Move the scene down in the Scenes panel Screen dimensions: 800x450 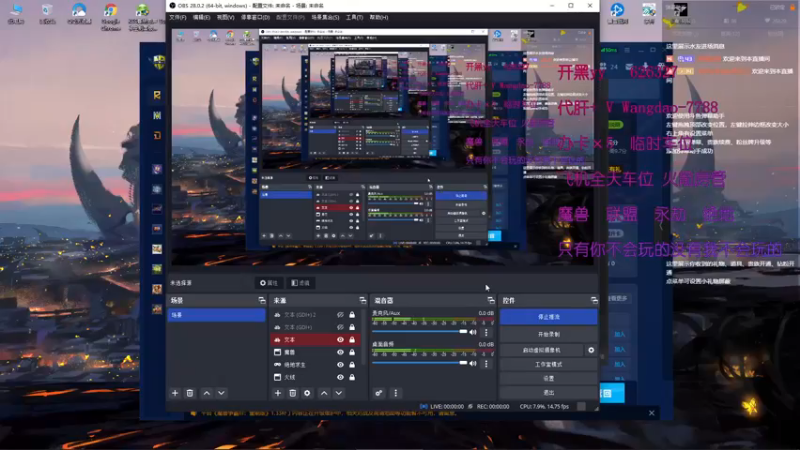point(221,393)
